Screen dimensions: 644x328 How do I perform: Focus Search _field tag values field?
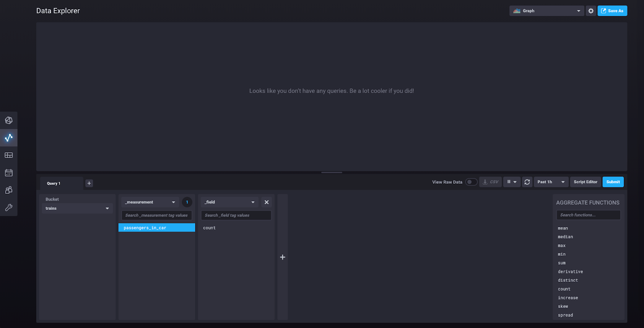point(236,215)
